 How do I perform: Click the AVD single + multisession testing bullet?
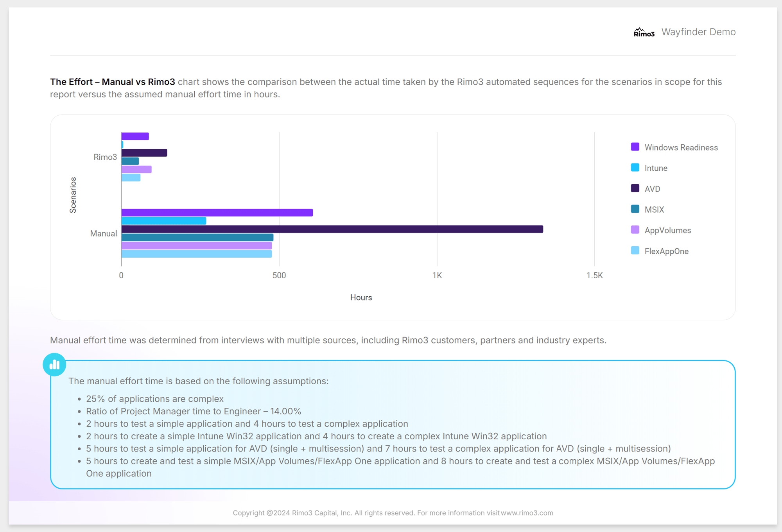[378, 449]
